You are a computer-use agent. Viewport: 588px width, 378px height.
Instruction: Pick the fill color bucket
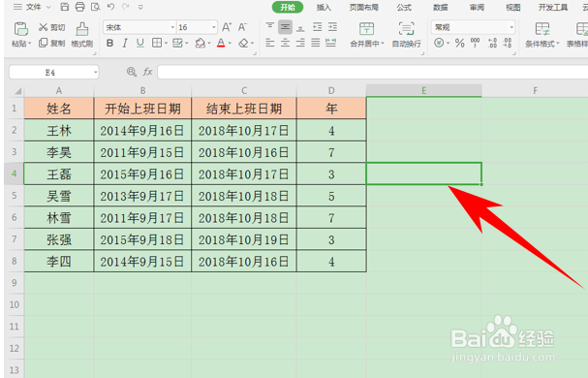click(201, 44)
